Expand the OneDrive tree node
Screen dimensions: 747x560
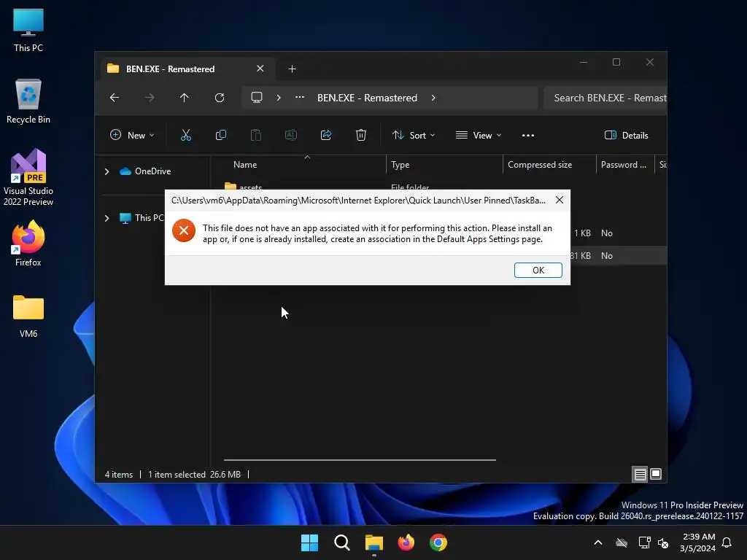tap(107, 171)
